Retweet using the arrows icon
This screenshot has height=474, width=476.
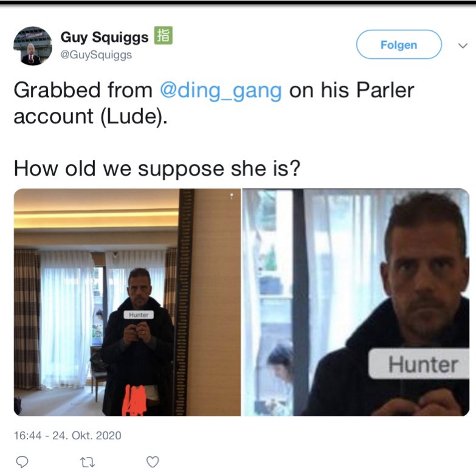[x=88, y=462]
